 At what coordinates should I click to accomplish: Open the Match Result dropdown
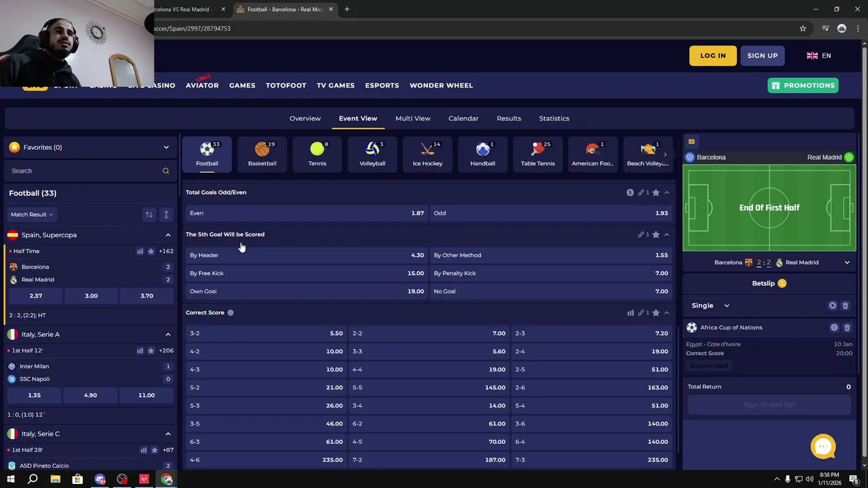[x=31, y=214]
